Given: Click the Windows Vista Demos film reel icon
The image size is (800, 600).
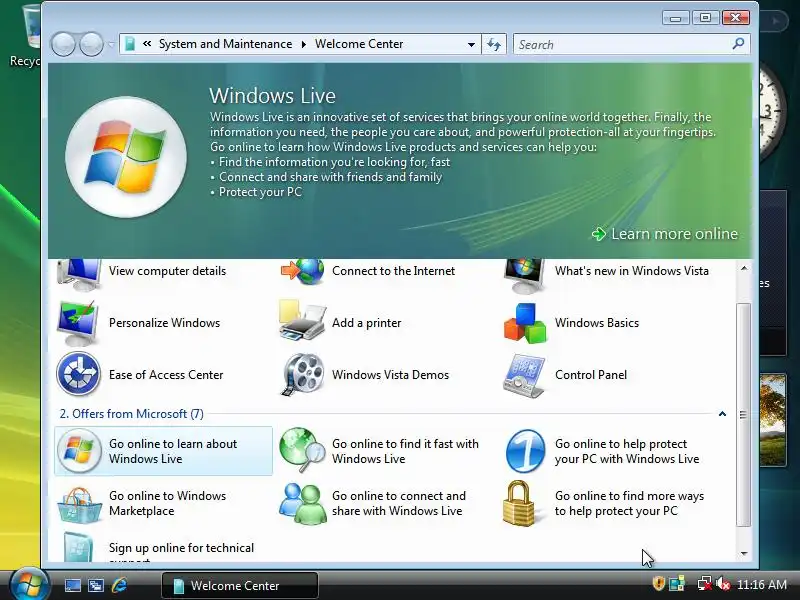Looking at the screenshot, I should [303, 374].
